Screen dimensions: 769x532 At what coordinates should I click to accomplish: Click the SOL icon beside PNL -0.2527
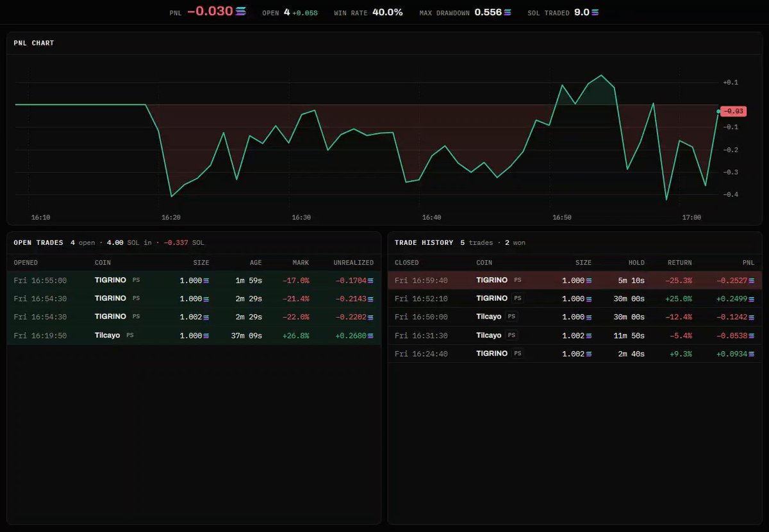[x=752, y=281]
